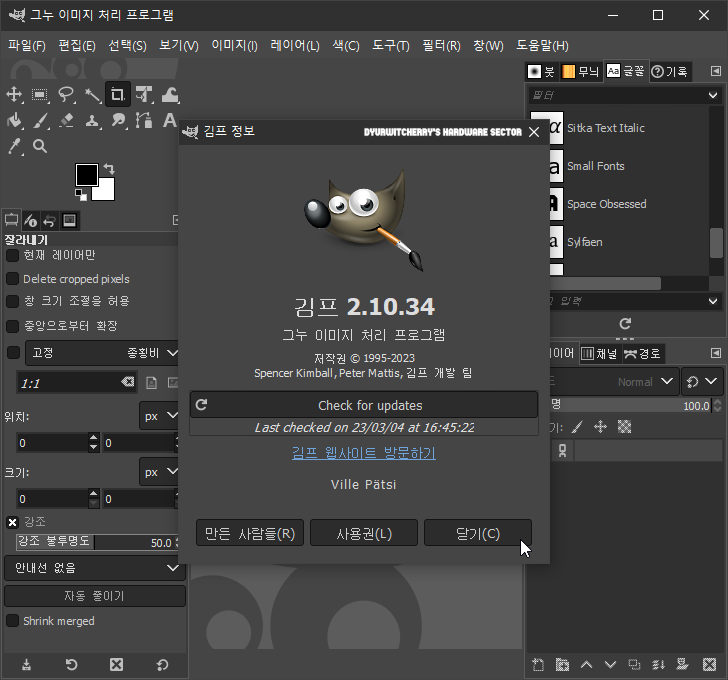The height and width of the screenshot is (680, 728).
Task: Clear the 1:1 ratio field
Action: (x=128, y=382)
